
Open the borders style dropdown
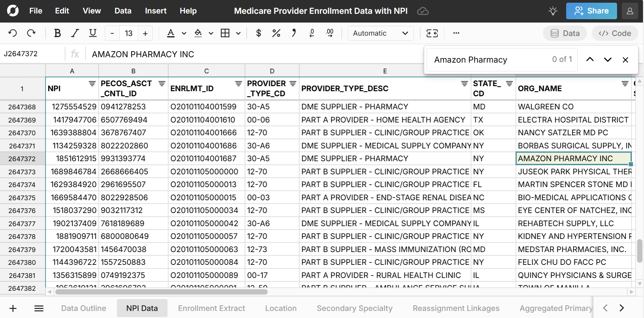(238, 33)
